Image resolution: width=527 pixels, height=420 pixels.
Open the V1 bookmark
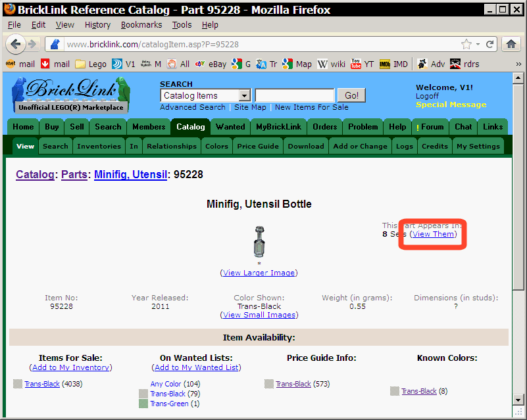[x=124, y=64]
